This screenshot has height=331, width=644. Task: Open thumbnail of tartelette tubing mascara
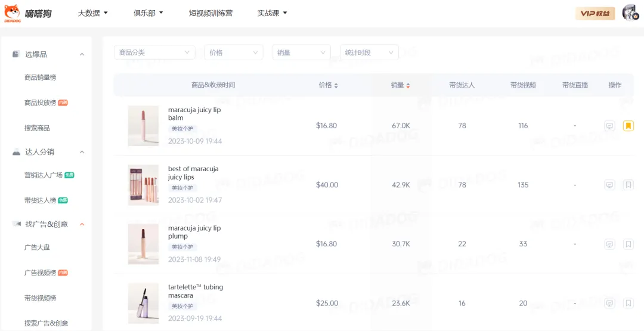point(143,303)
